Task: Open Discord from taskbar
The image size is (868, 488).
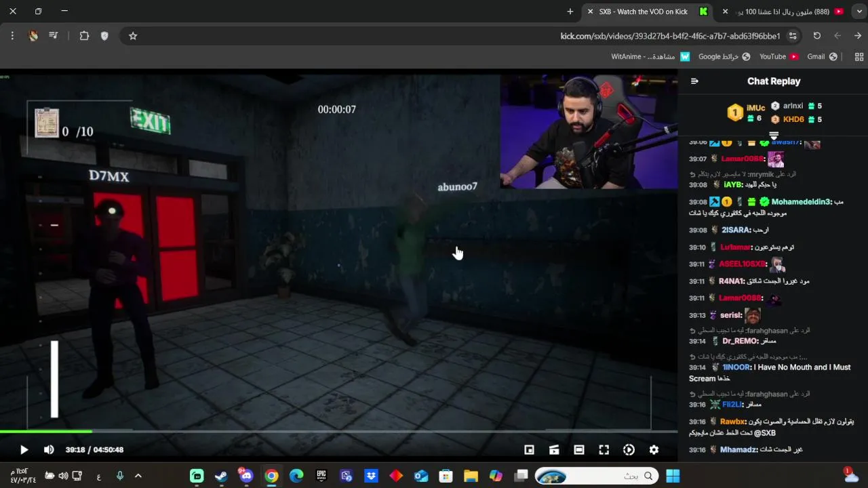Action: (246, 476)
